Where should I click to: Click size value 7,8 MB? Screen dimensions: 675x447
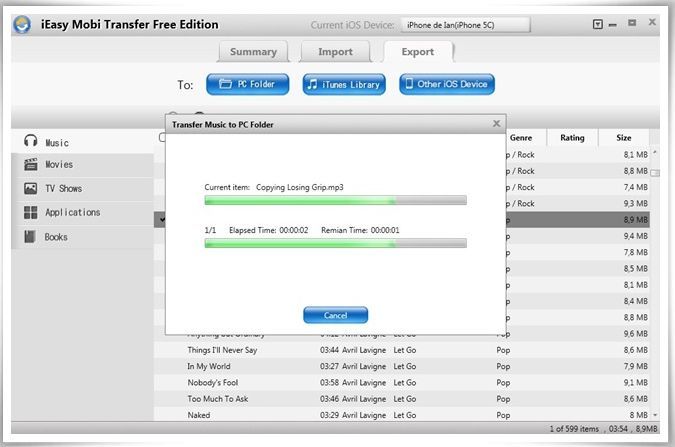coord(635,252)
